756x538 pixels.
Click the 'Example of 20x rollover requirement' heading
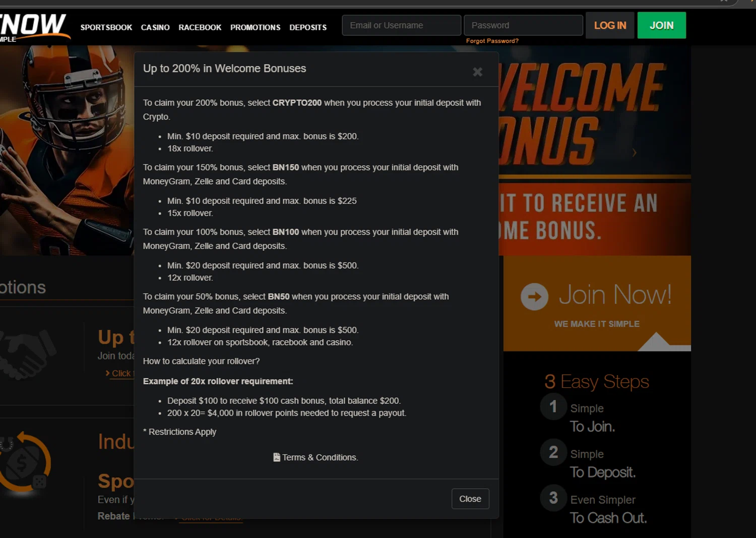[x=218, y=381]
